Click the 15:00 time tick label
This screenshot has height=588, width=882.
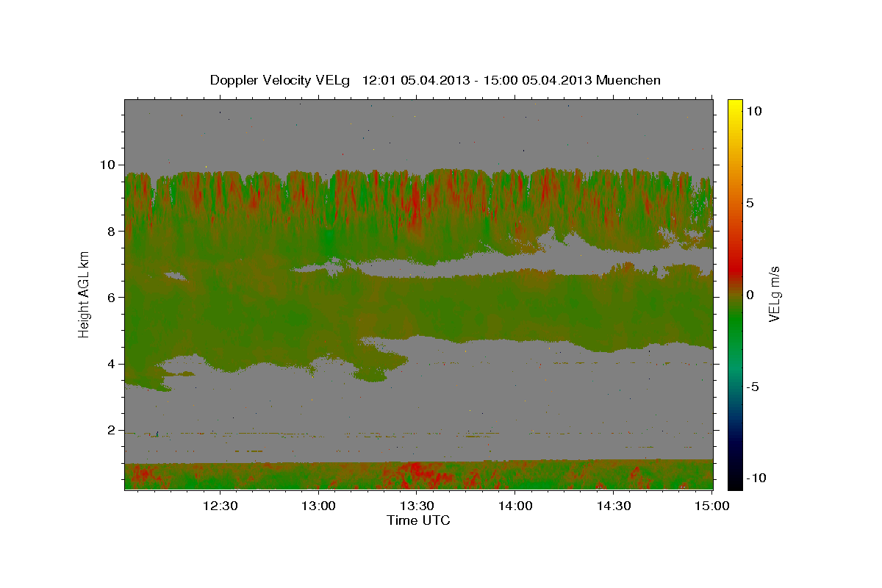point(712,506)
